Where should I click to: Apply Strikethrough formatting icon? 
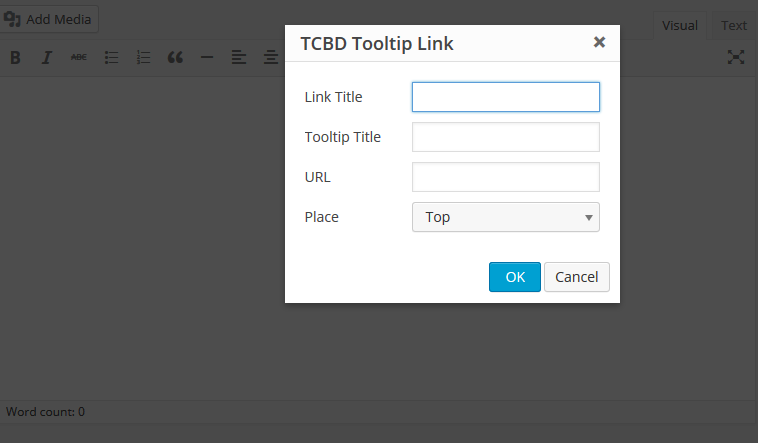tap(79, 58)
